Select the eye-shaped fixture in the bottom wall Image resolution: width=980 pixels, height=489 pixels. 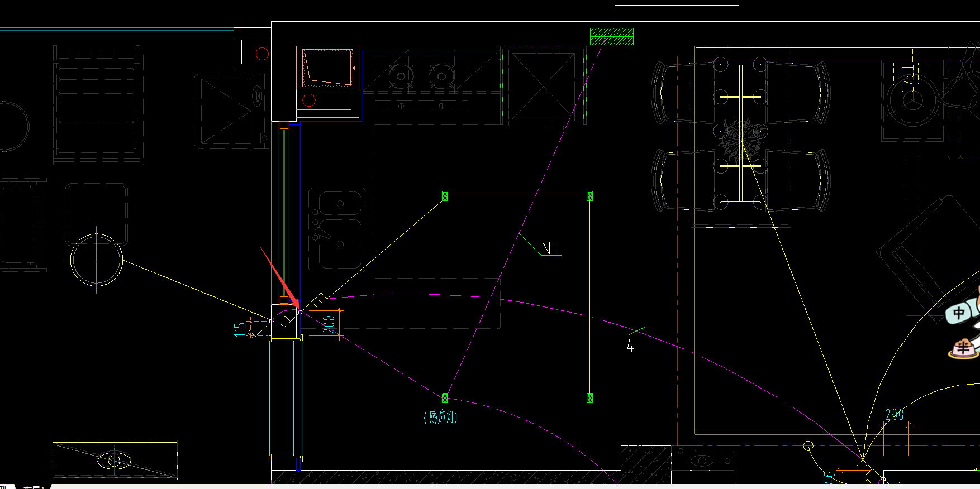(x=702, y=461)
